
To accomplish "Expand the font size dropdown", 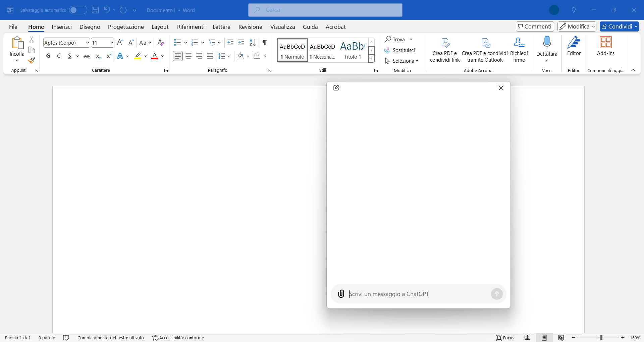I will coord(112,43).
